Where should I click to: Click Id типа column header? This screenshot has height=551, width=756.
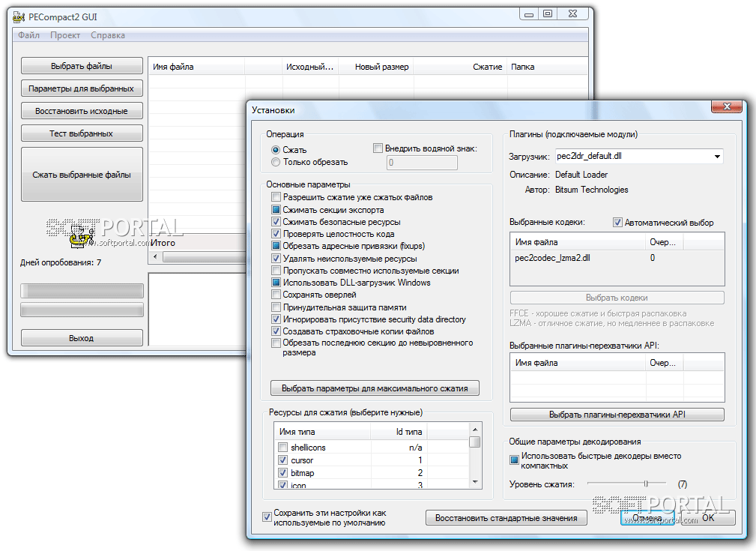[399, 431]
